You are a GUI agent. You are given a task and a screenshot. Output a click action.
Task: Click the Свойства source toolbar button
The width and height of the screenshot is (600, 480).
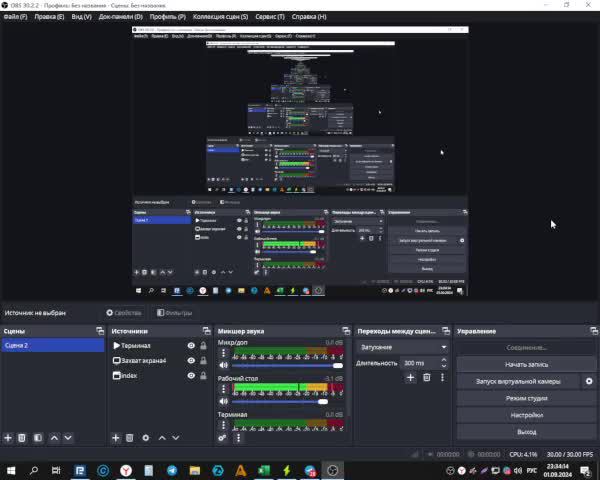coord(124,313)
